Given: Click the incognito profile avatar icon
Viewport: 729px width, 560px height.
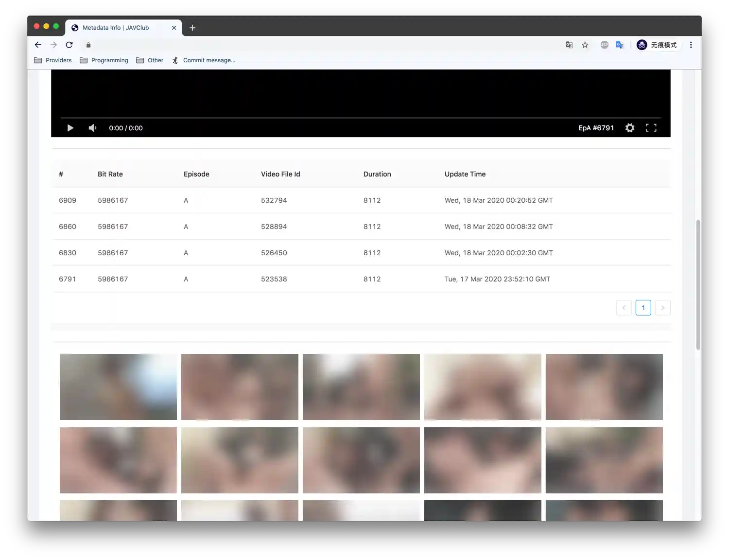Looking at the screenshot, I should click(x=642, y=45).
